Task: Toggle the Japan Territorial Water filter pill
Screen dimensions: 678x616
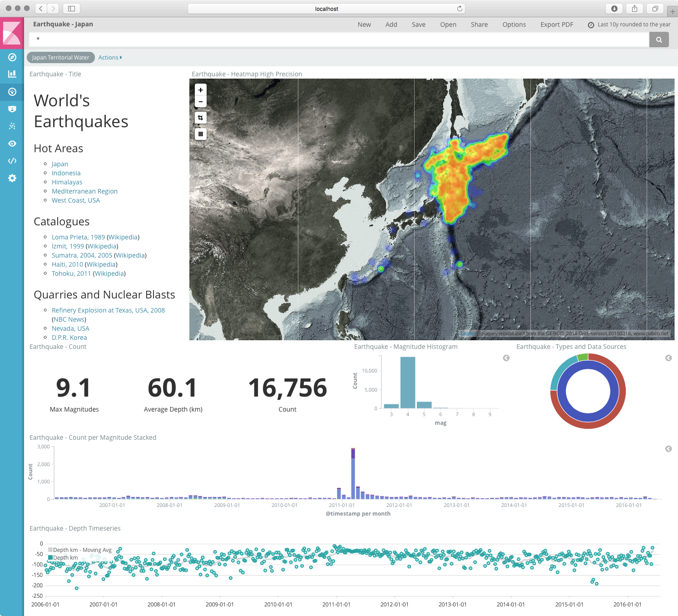Action: (61, 58)
